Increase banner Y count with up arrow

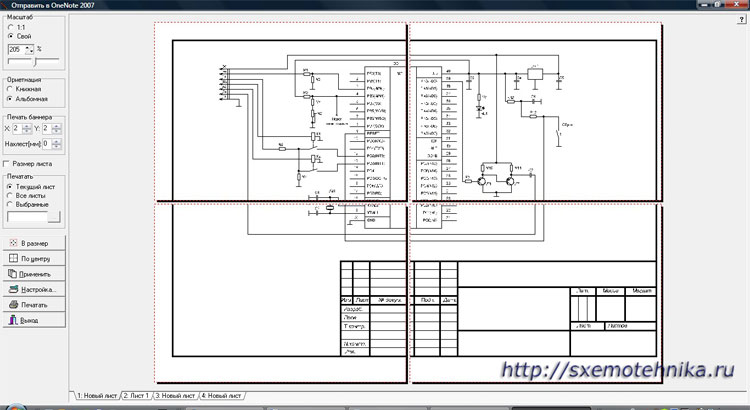tap(57, 126)
